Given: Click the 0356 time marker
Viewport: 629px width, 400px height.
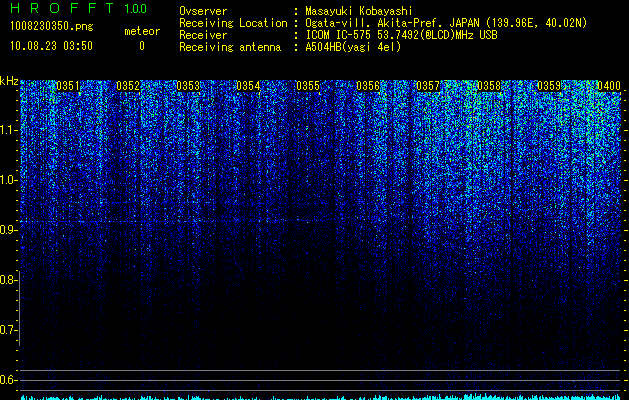Looking at the screenshot, I should coord(368,86).
